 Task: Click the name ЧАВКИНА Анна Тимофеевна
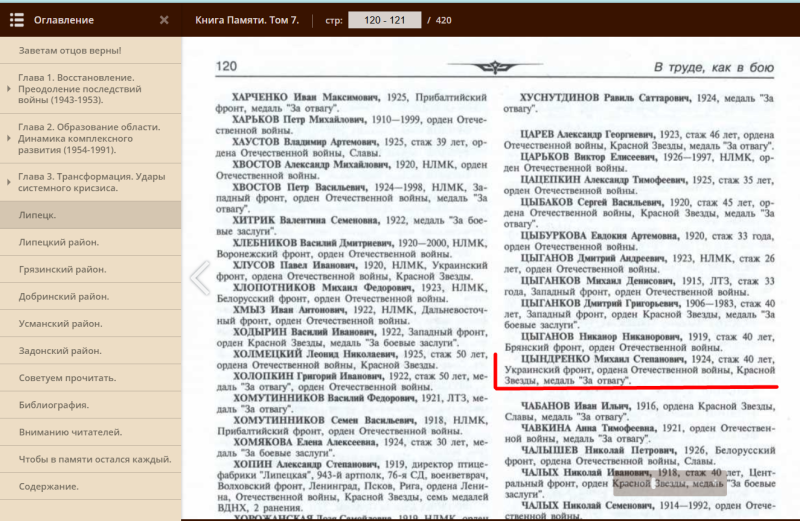(588, 428)
